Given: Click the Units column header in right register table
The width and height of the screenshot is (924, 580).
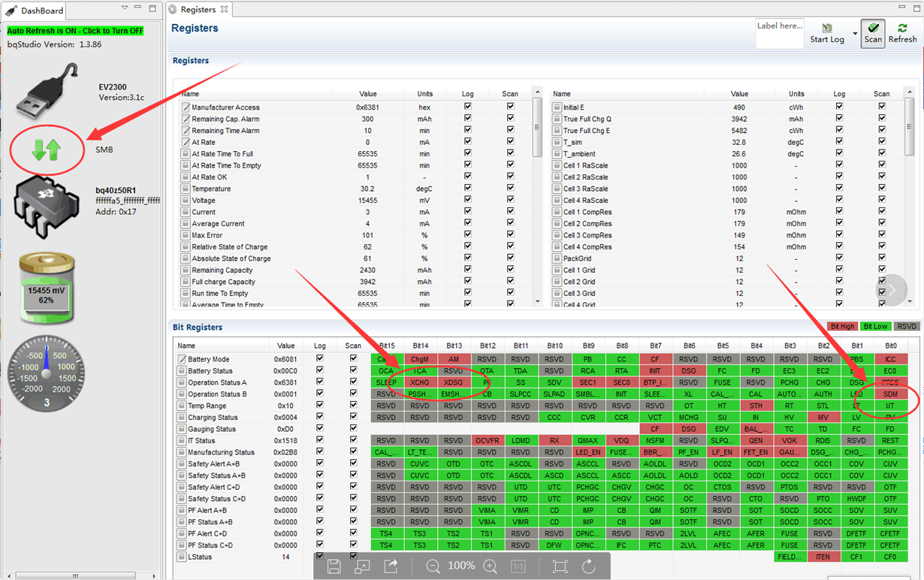Looking at the screenshot, I should click(797, 94).
